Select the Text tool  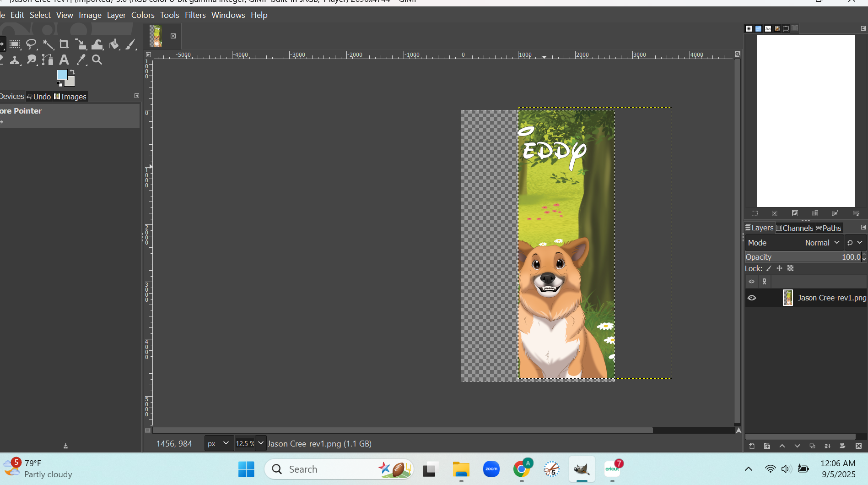64,60
